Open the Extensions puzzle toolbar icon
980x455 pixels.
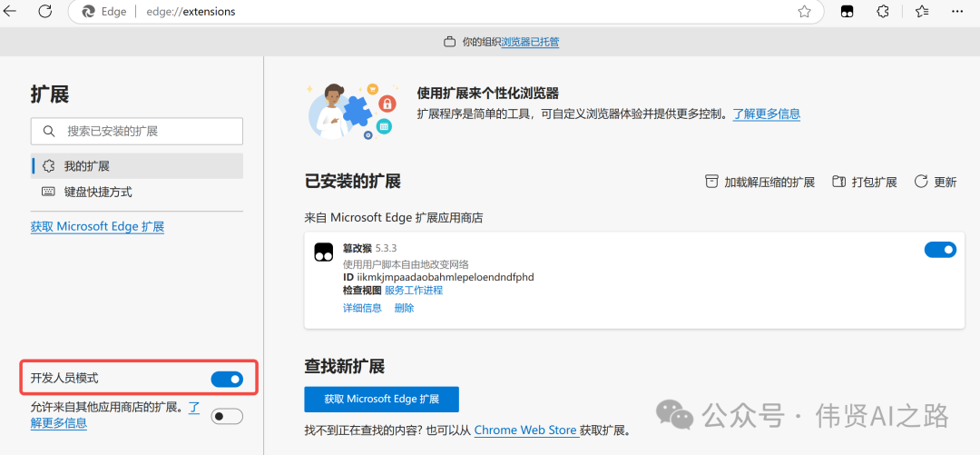[883, 11]
